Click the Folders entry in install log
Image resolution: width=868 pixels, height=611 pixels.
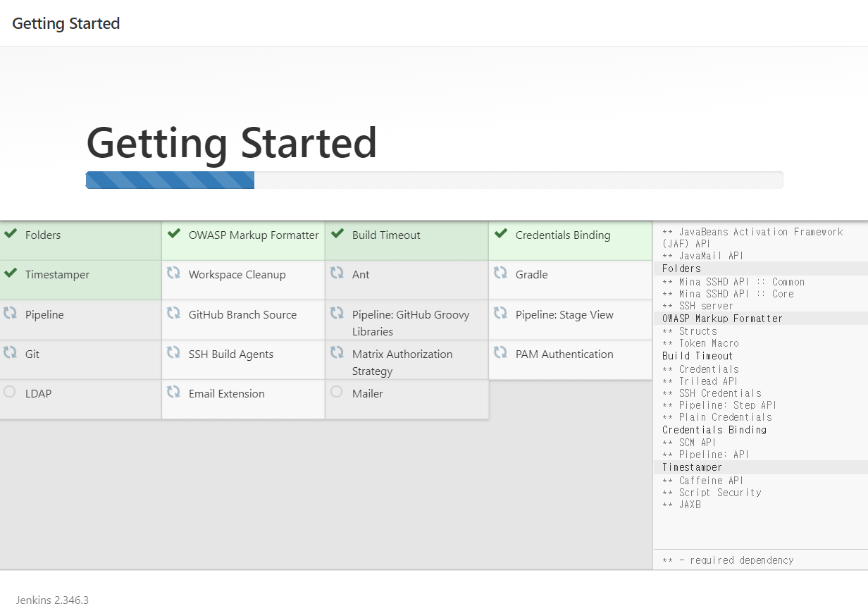681,269
